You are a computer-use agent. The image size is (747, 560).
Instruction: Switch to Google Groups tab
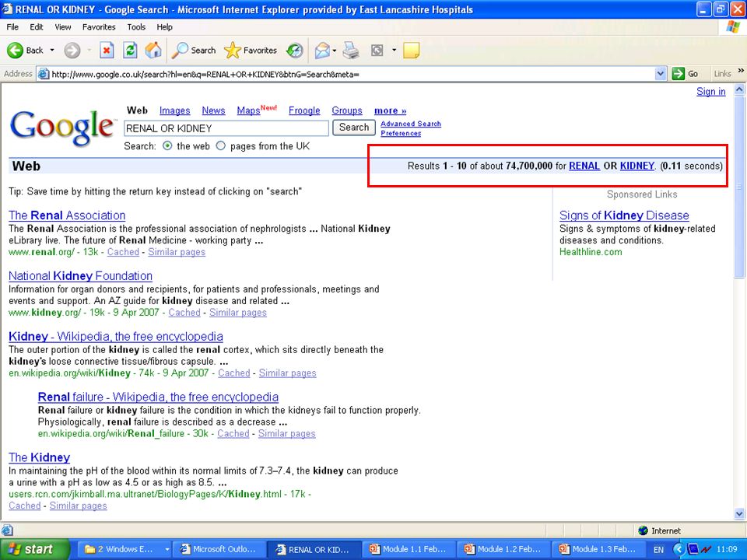click(x=347, y=110)
